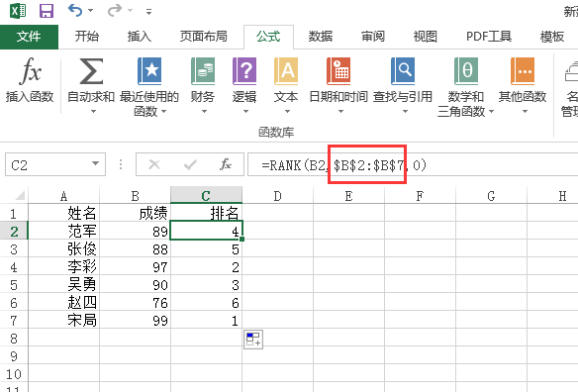Select column D header

pyautogui.click(x=277, y=195)
